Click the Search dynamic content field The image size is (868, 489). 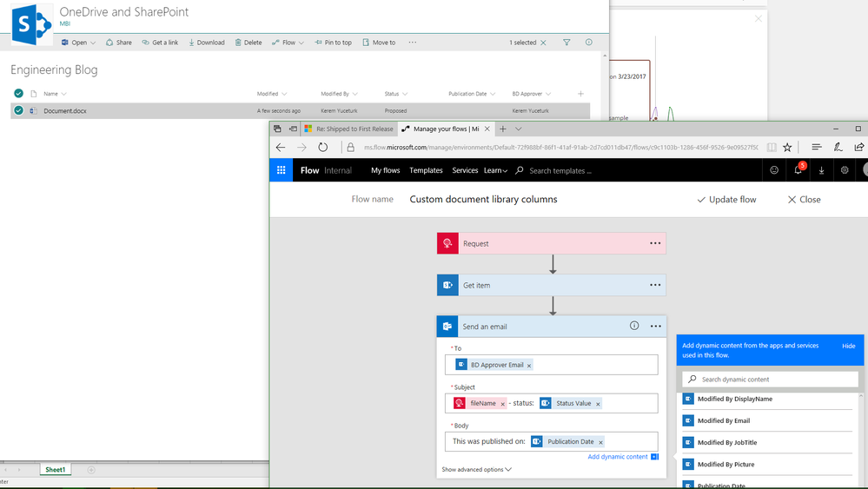(770, 380)
